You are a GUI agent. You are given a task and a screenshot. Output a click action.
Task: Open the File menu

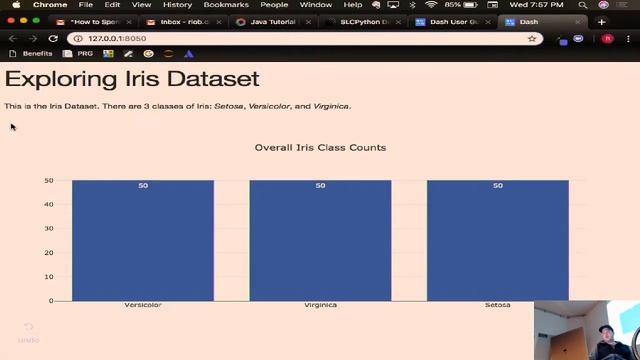click(x=86, y=5)
